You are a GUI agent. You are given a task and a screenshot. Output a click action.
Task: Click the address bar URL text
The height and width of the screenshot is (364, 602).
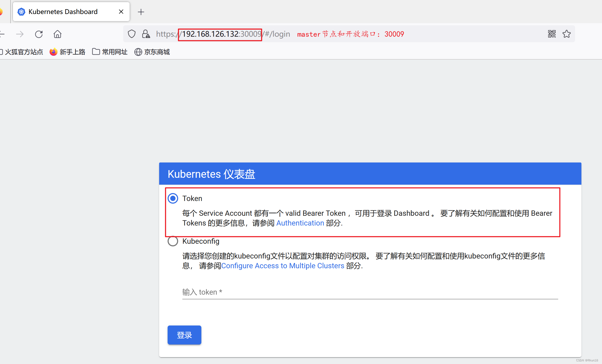(223, 34)
